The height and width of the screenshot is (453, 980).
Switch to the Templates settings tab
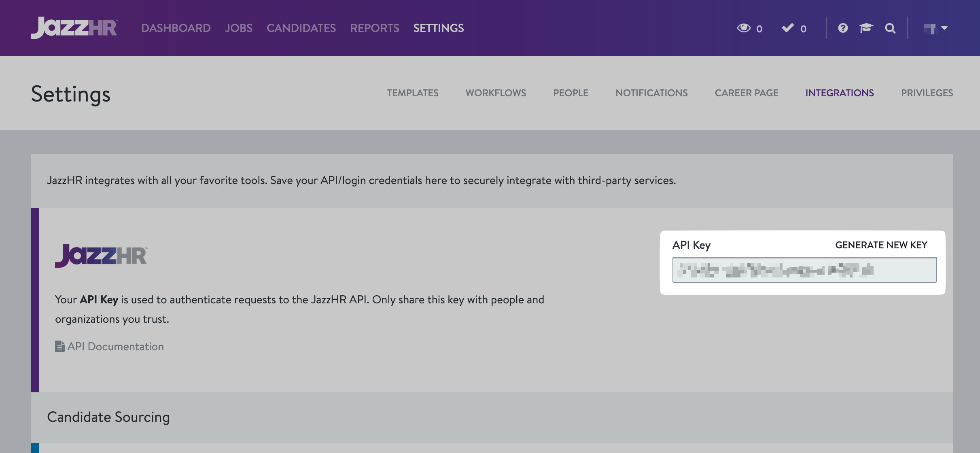point(412,93)
